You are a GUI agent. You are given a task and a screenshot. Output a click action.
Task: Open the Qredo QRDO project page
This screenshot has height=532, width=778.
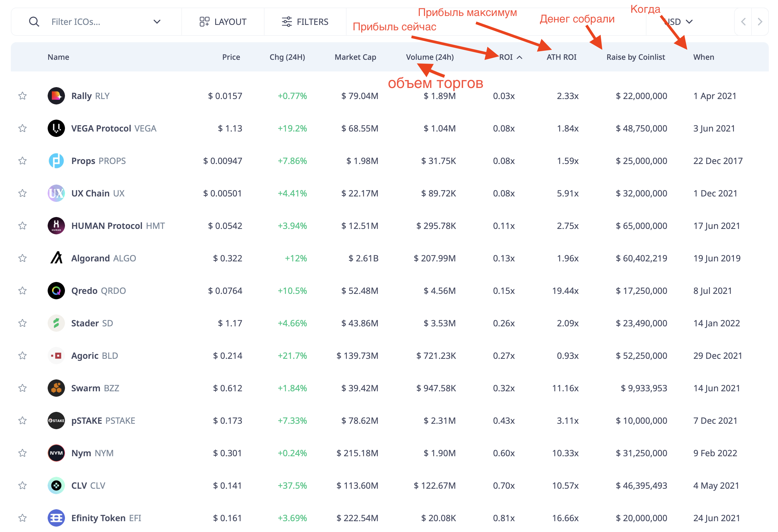pyautogui.click(x=99, y=291)
